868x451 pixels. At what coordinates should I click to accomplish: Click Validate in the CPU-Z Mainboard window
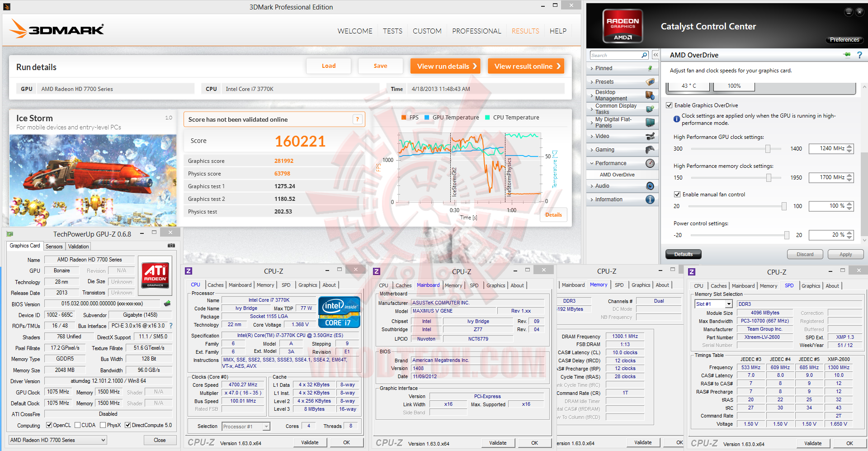(498, 443)
